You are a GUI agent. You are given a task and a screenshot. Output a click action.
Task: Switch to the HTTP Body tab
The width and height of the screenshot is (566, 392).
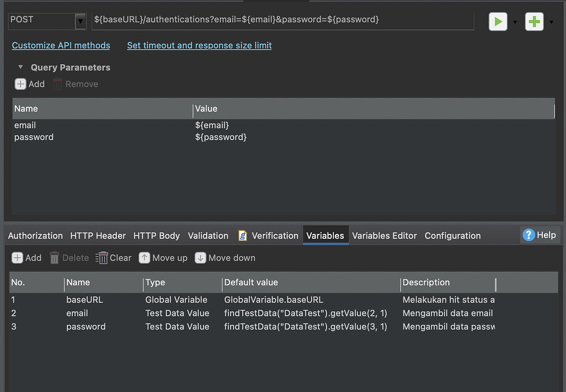156,236
